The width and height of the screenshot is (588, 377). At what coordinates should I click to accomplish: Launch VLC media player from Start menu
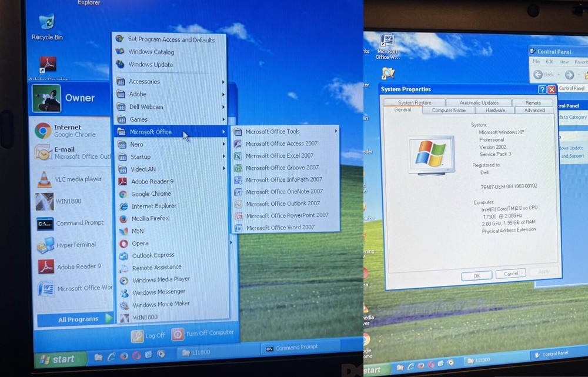pos(69,179)
